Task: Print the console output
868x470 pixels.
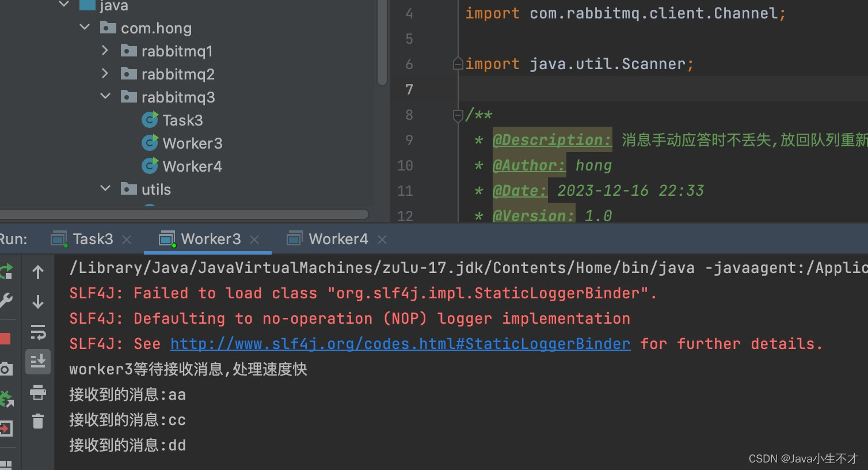Action: (38, 392)
